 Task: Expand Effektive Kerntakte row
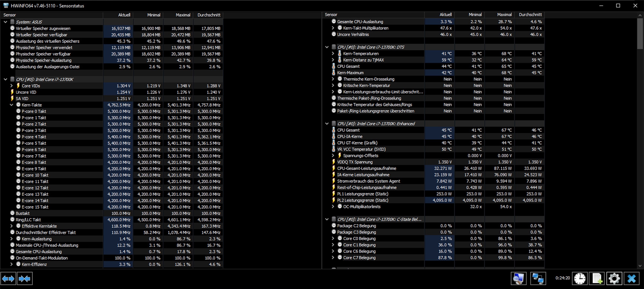coord(11,226)
